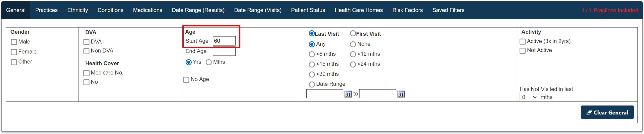Viewport: 644px width, 134px height.
Task: Switch to the Conditions tab
Action: 110,10
